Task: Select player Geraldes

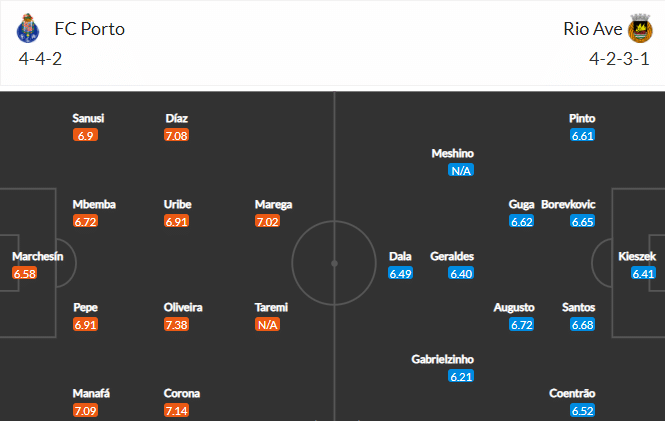Action: [x=452, y=257]
